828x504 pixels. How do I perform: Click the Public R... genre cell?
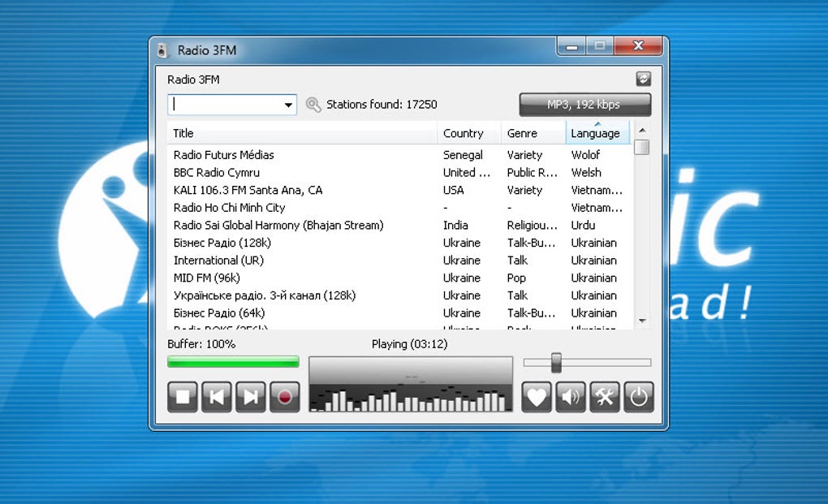[x=532, y=173]
